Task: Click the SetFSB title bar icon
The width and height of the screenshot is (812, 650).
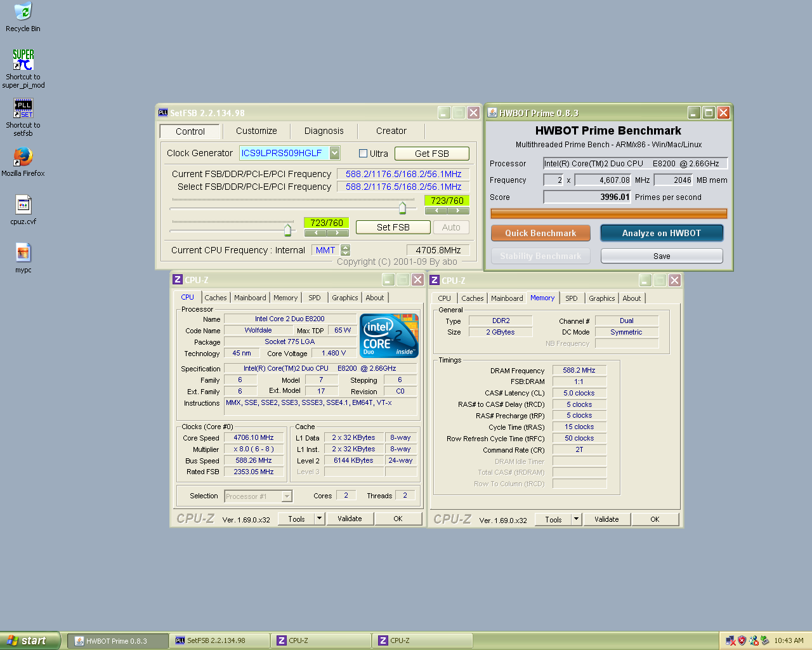Action: (163, 112)
